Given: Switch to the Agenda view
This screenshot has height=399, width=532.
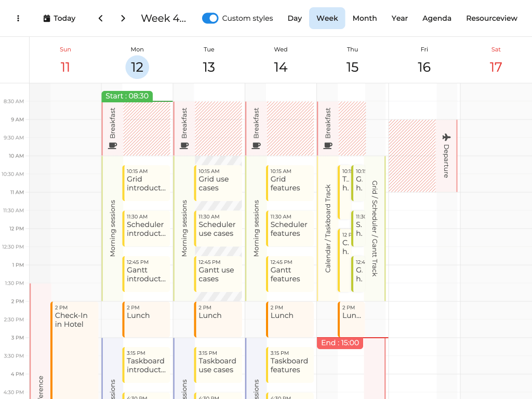Looking at the screenshot, I should (436, 18).
